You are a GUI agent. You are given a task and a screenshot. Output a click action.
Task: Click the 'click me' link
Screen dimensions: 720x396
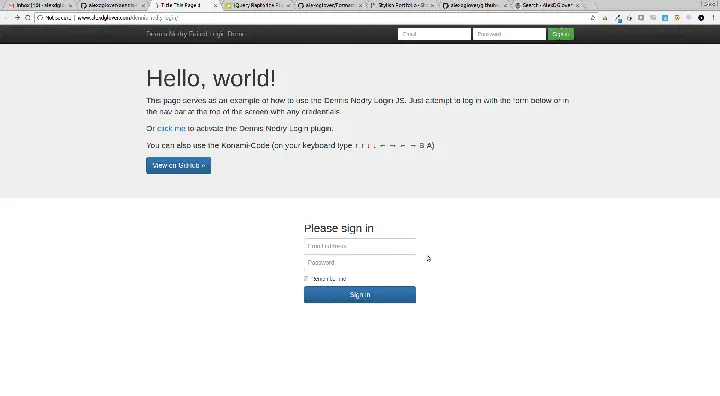(x=171, y=129)
